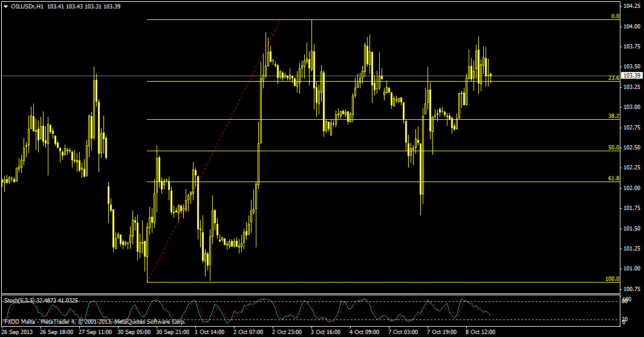Click the 104.00 price scale label
The image size is (644, 337).
click(632, 26)
